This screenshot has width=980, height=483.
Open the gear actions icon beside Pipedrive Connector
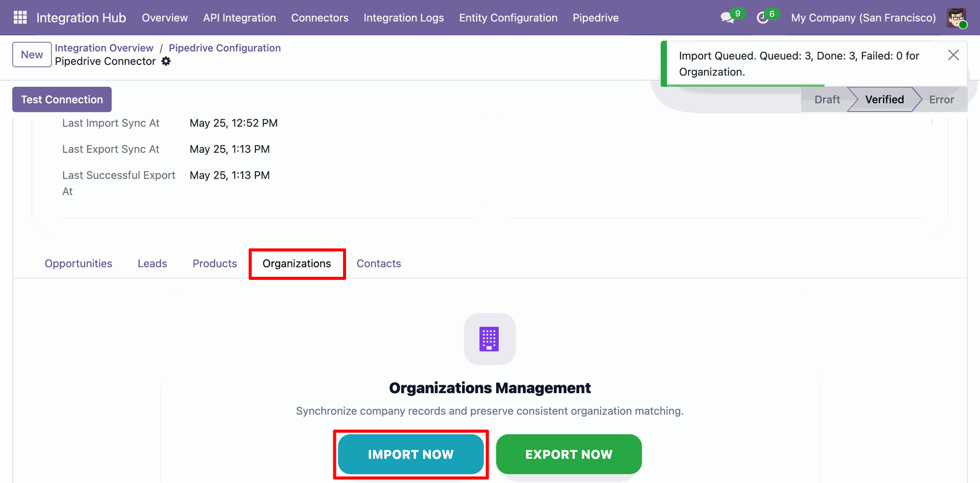[166, 61]
